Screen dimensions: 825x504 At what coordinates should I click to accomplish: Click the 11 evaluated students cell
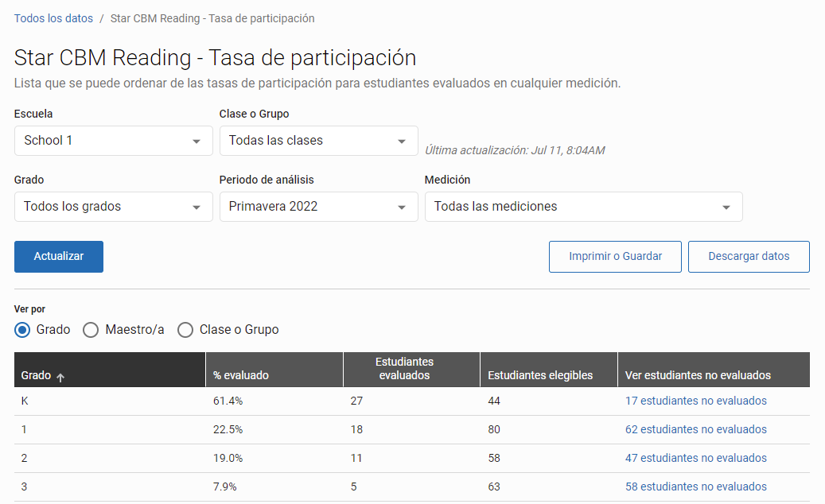(356, 458)
